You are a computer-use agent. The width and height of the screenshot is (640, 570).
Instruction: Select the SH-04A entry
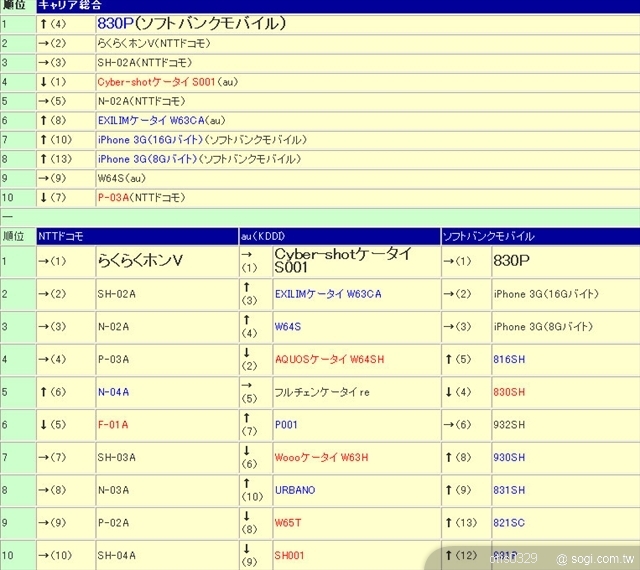(x=116, y=555)
